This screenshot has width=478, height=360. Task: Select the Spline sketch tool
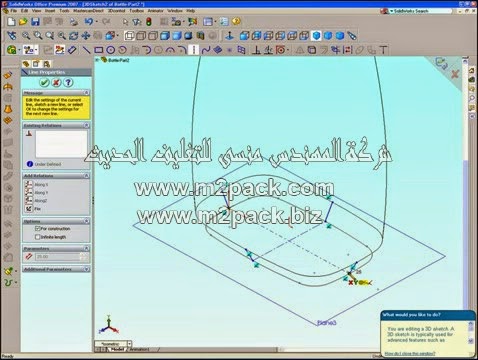[x=206, y=50]
